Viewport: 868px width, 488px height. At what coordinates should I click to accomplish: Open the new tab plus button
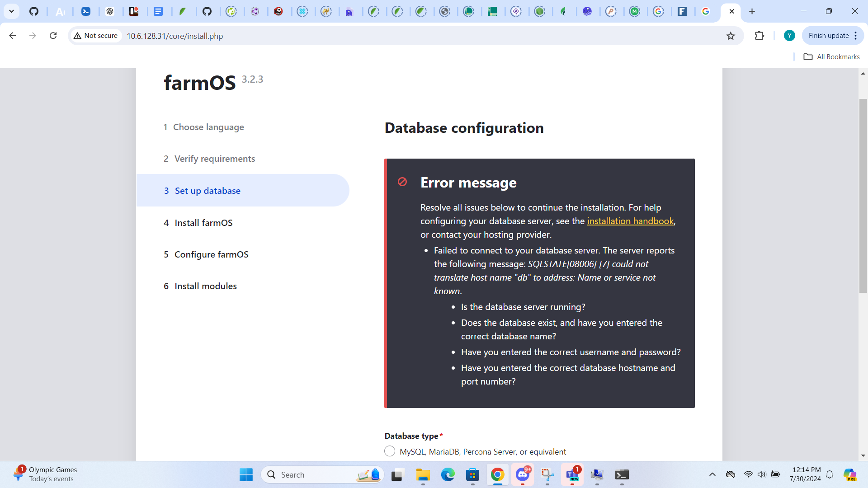(752, 11)
